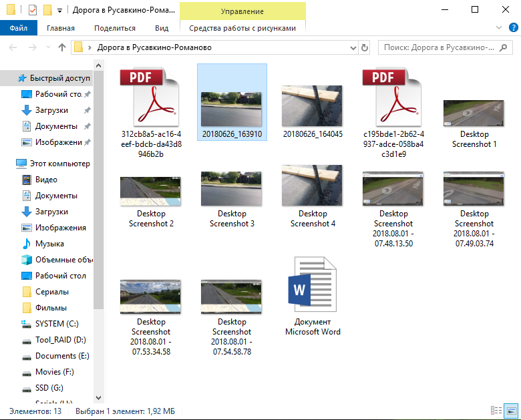The height and width of the screenshot is (420, 521).
Task: Select the 20180626_163910 image thumbnail
Action: [x=232, y=109]
